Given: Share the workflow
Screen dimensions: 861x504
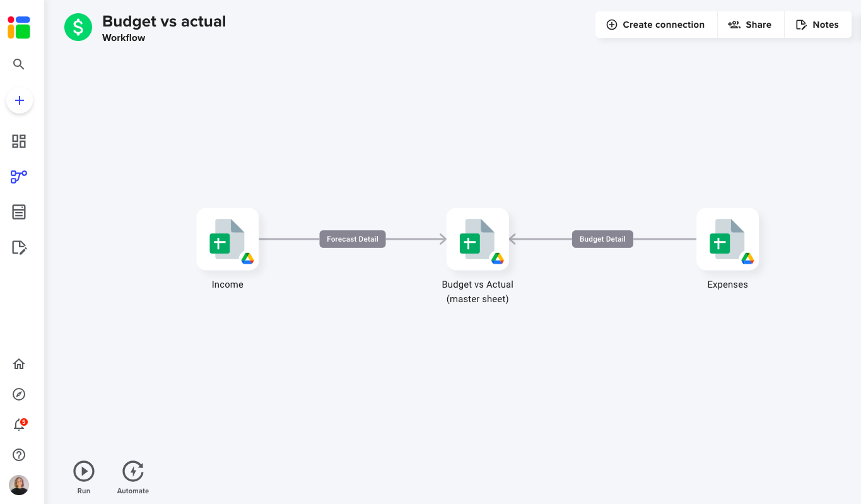Looking at the screenshot, I should pos(749,25).
